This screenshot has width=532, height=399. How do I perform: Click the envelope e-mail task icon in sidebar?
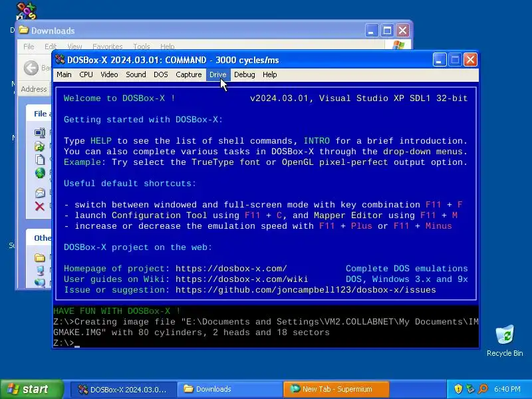pyautogui.click(x=40, y=193)
